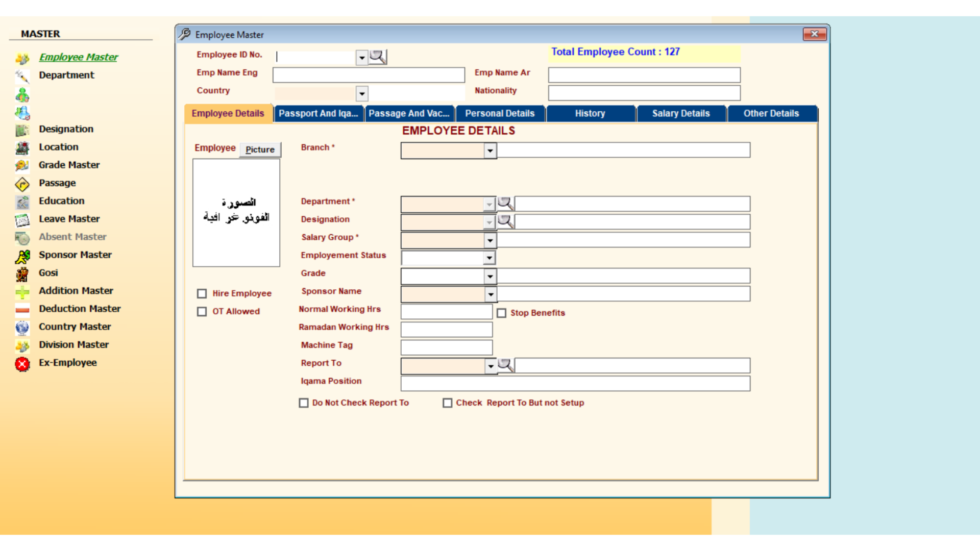Expand the Branch dropdown
Image resolution: width=980 pixels, height=551 pixels.
(x=490, y=151)
